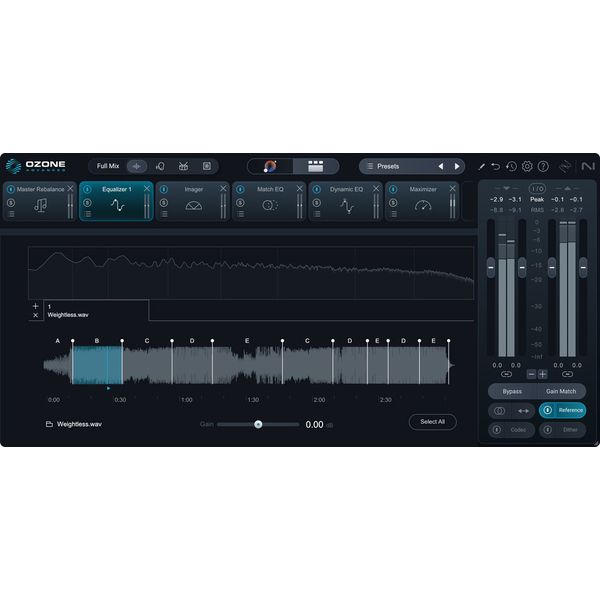Open Master Rebalance module preset list

[11, 214]
